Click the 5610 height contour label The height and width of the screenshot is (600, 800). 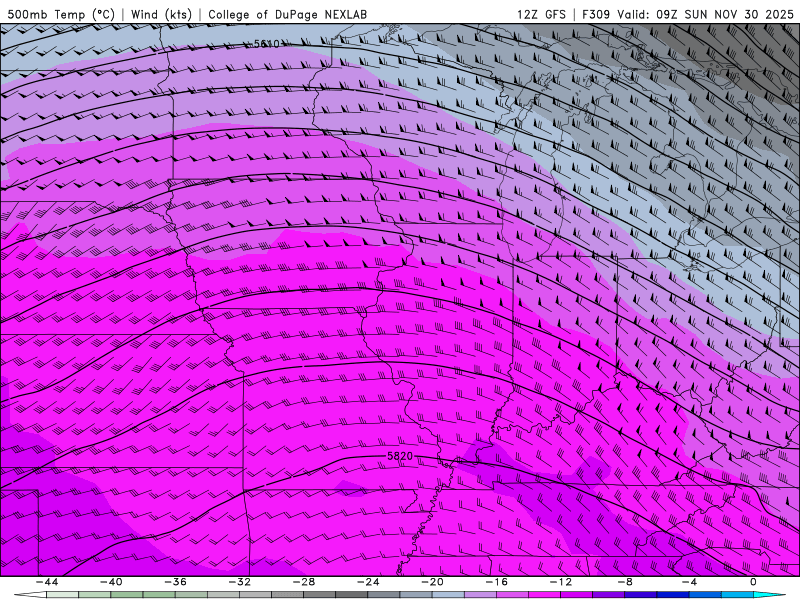pyautogui.click(x=267, y=44)
